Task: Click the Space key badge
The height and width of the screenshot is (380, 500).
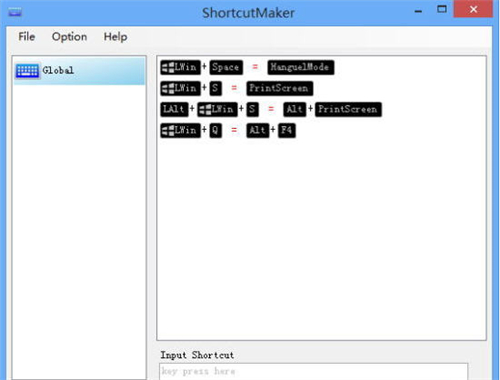Action: tap(226, 67)
